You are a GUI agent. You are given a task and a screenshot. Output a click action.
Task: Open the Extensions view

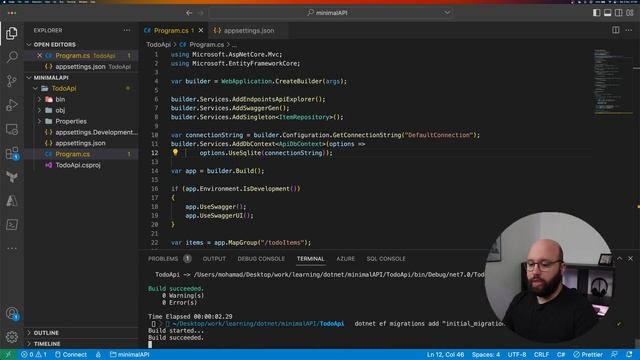(12, 153)
